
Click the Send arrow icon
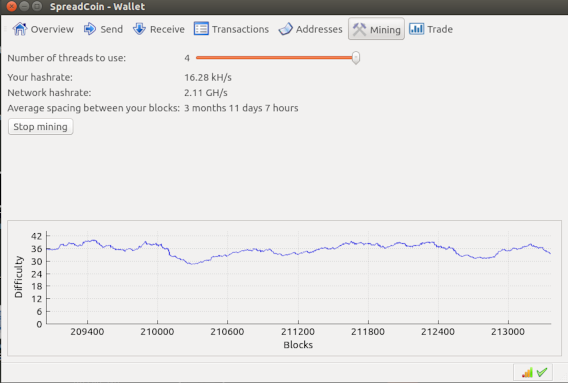click(90, 29)
